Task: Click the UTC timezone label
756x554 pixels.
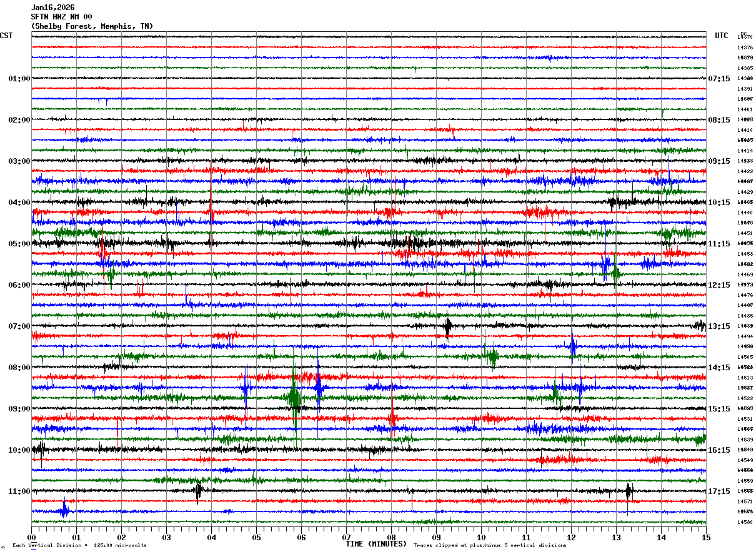Action: pos(722,36)
